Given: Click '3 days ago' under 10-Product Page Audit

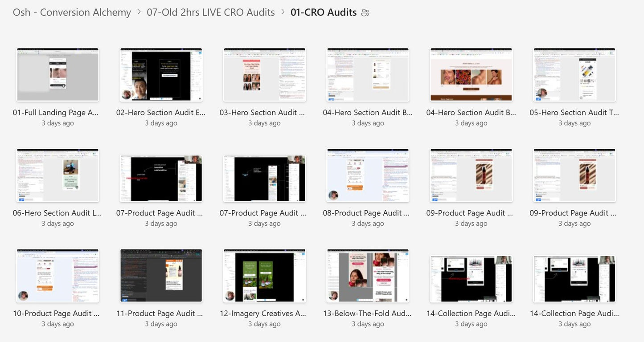Looking at the screenshot, I should pyautogui.click(x=57, y=325).
